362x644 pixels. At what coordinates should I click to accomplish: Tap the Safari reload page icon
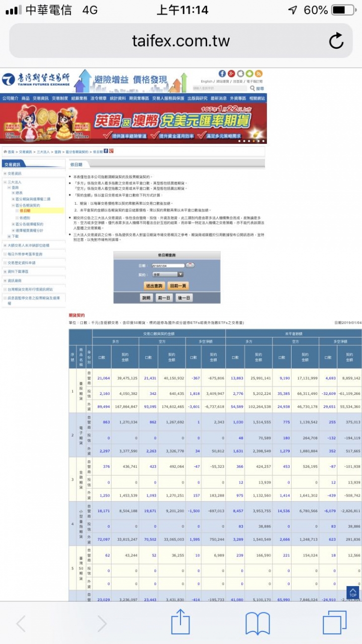336,41
